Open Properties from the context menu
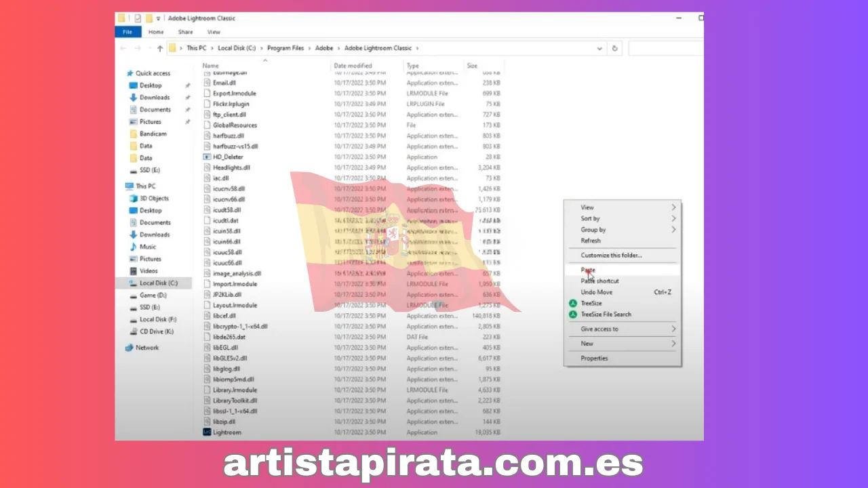Image resolution: width=868 pixels, height=488 pixels. pos(623,358)
